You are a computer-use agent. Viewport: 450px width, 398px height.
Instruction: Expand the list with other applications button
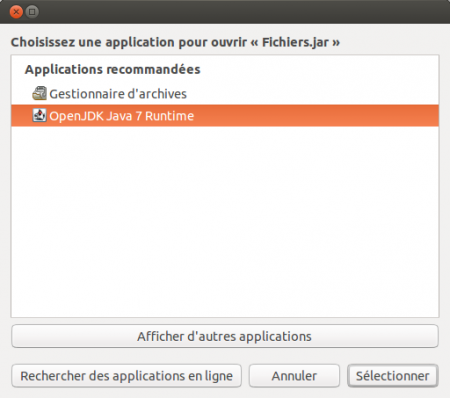pyautogui.click(x=225, y=336)
